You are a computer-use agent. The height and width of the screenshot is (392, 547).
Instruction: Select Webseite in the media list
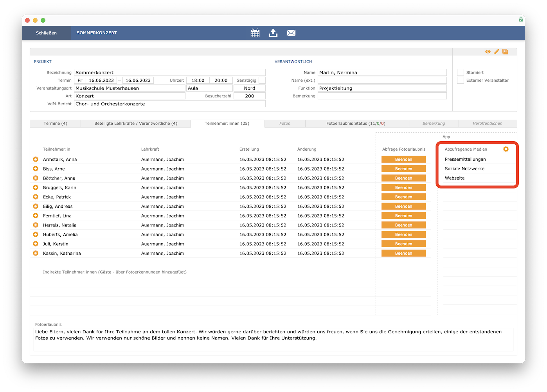pos(455,178)
